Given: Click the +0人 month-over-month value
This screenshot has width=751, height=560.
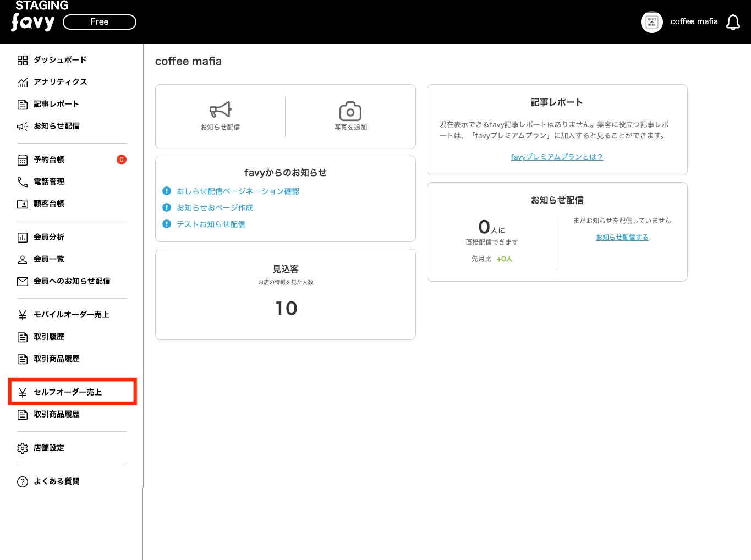Looking at the screenshot, I should [505, 259].
